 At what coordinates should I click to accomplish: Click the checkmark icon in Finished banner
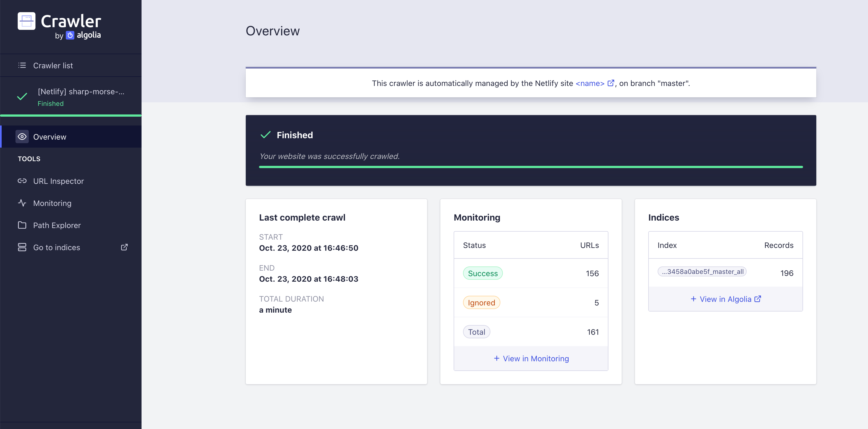coord(266,135)
